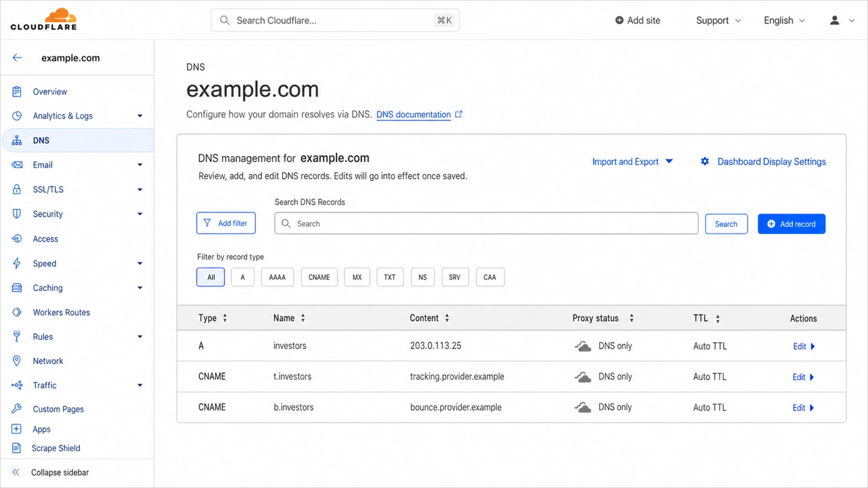Click the Add record button
This screenshot has height=488, width=868.
tap(792, 224)
